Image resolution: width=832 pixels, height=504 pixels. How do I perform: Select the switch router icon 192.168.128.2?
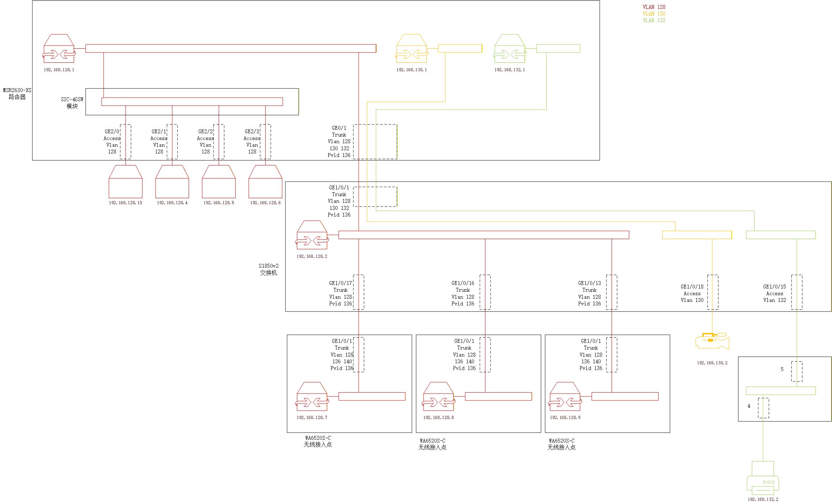point(312,235)
